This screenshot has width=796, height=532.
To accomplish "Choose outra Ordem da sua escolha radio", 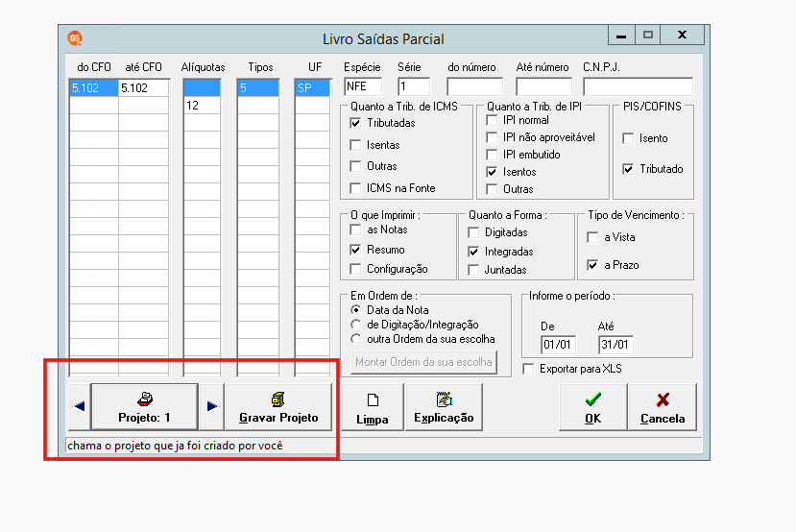I will [356, 339].
